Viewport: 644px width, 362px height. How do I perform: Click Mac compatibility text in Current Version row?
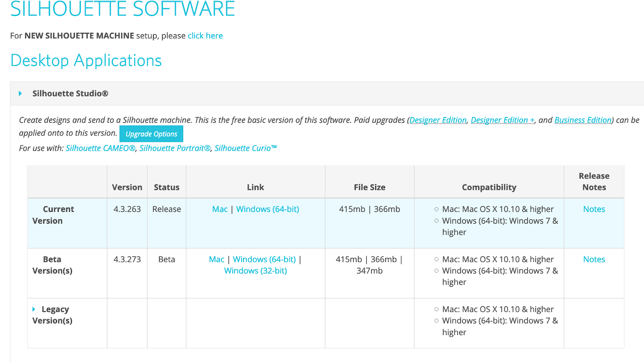(x=498, y=209)
